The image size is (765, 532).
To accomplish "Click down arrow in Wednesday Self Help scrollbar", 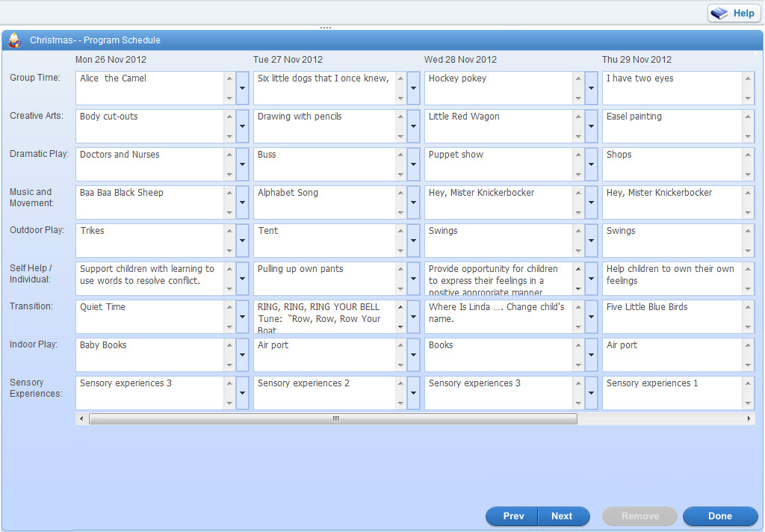I will tap(578, 289).
